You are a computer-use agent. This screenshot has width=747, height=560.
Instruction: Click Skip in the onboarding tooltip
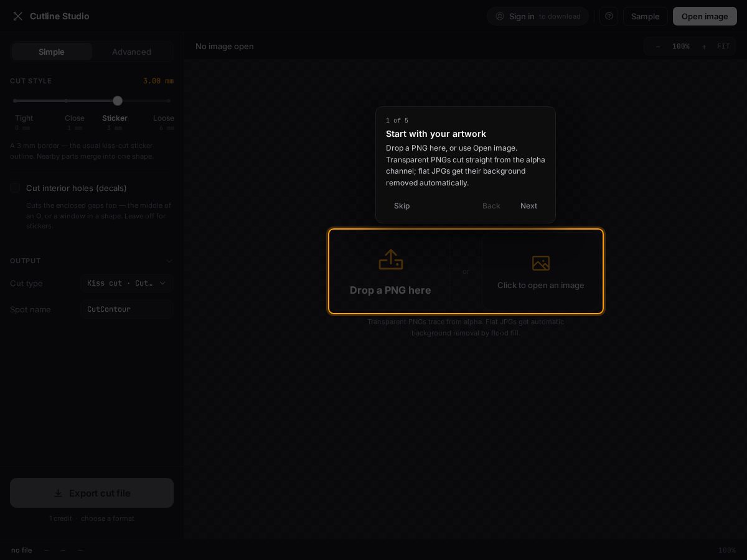point(402,206)
